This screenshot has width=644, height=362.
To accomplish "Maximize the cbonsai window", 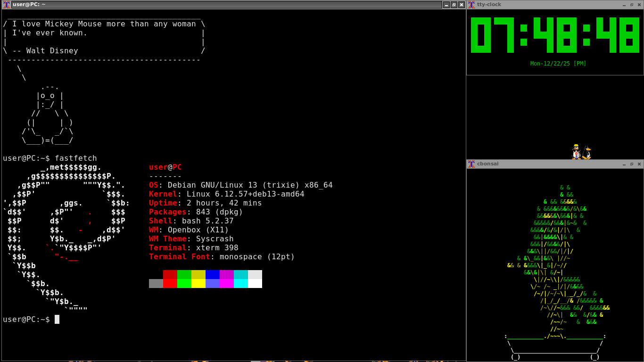I will [x=632, y=164].
